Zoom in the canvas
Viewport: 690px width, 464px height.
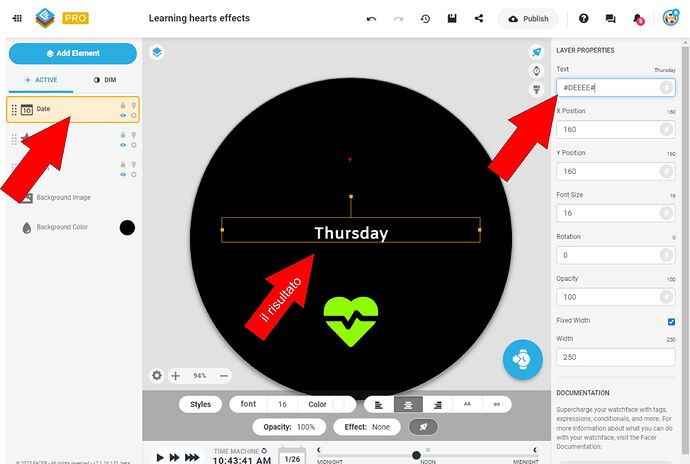[x=176, y=376]
